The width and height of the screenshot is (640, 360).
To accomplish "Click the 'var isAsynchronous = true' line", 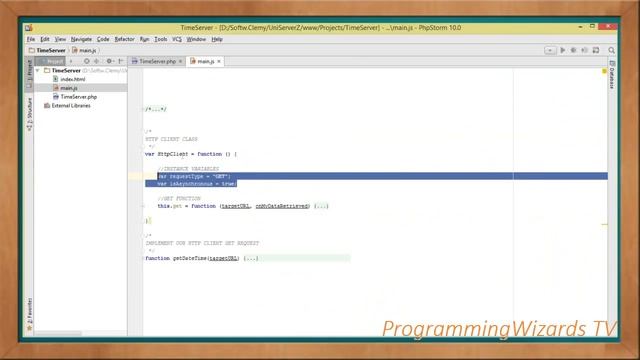I will tap(197, 184).
